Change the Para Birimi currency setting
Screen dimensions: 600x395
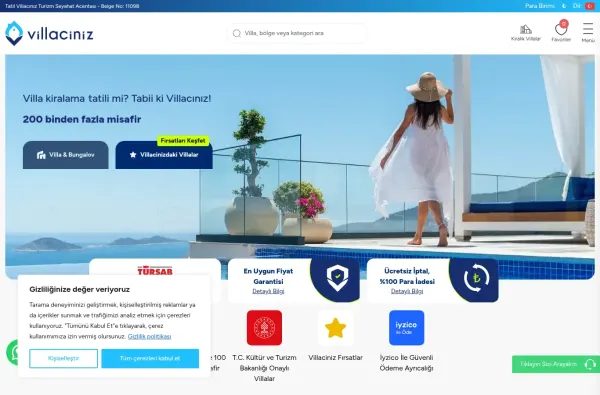(546, 6)
